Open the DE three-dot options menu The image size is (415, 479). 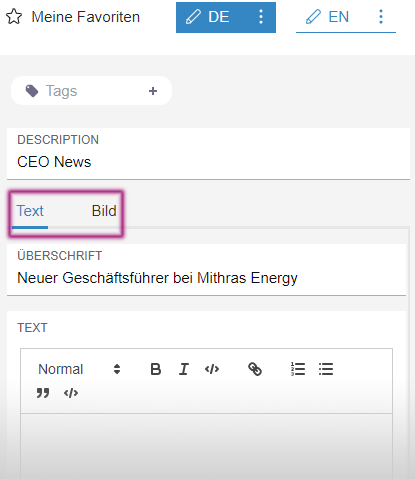point(261,17)
